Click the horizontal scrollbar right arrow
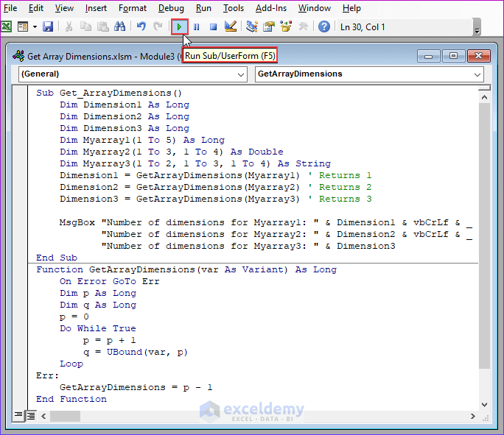The width and height of the screenshot is (504, 435). click(x=472, y=417)
